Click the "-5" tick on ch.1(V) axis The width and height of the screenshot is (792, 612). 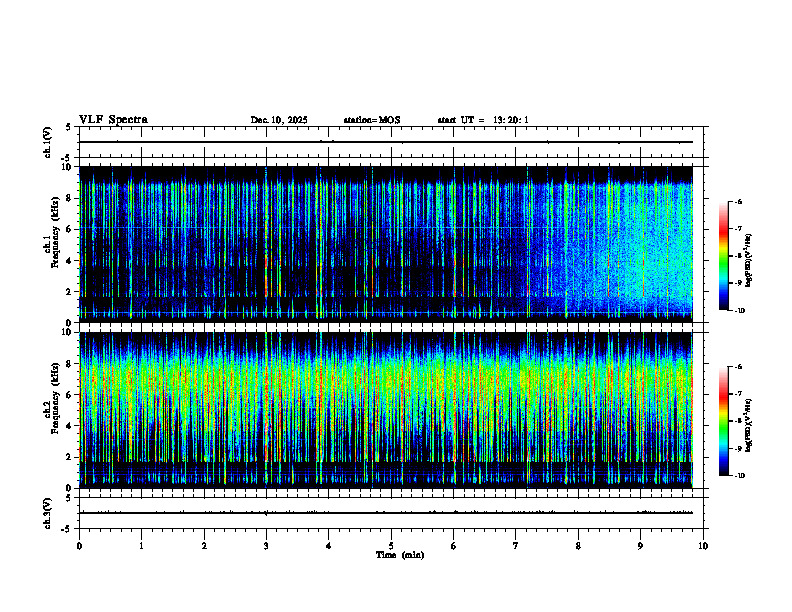67,158
